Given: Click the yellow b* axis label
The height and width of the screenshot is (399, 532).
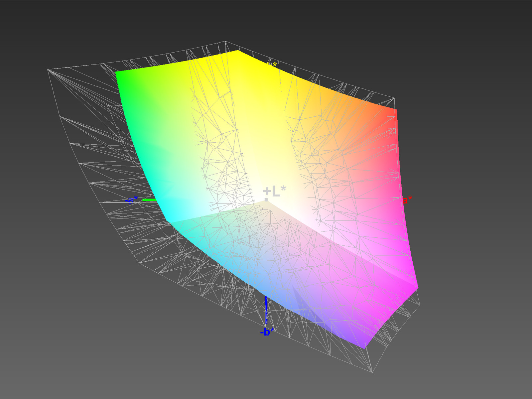Looking at the screenshot, I should coord(272,65).
